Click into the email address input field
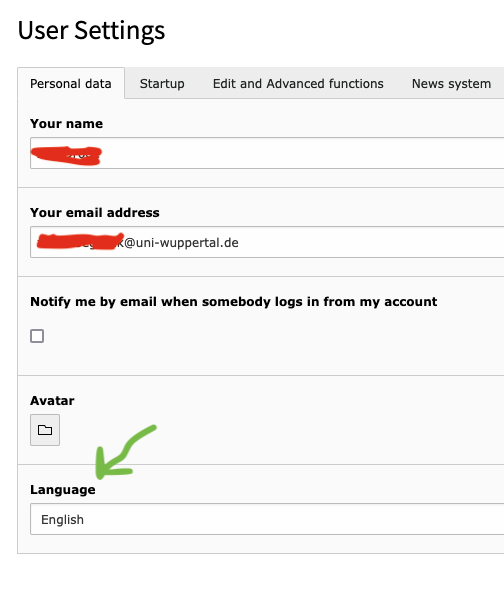 click(x=267, y=242)
